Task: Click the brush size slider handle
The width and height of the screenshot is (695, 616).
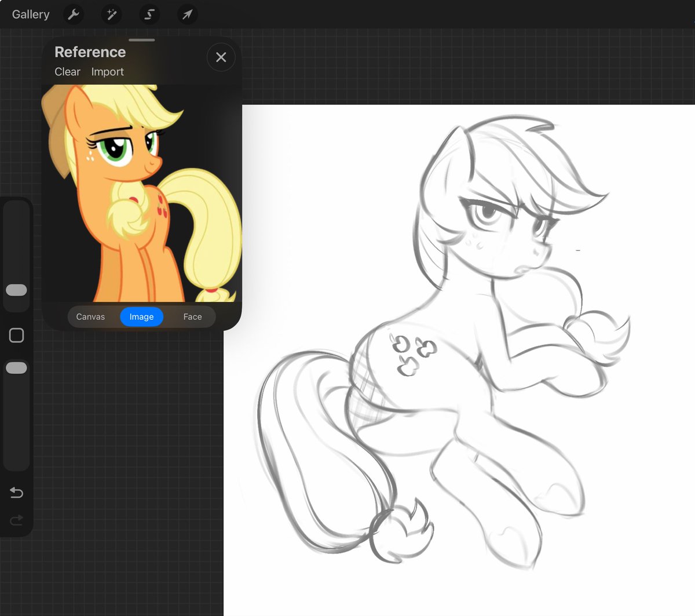Action: [16, 290]
